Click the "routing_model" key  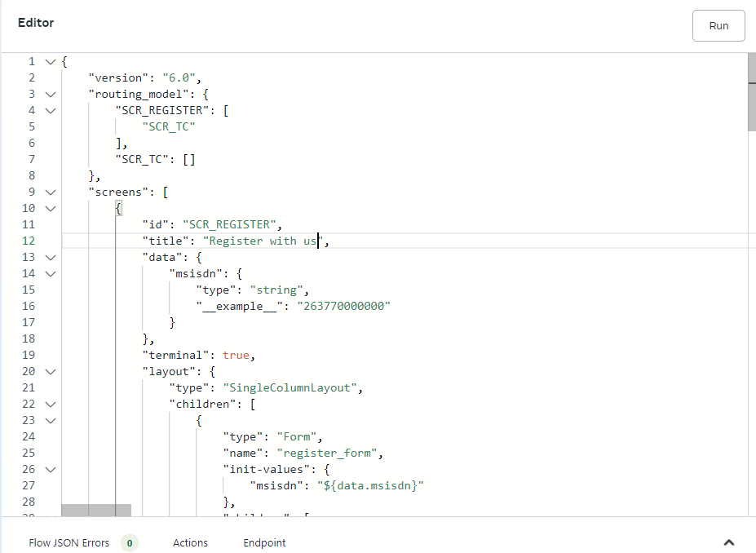click(139, 95)
